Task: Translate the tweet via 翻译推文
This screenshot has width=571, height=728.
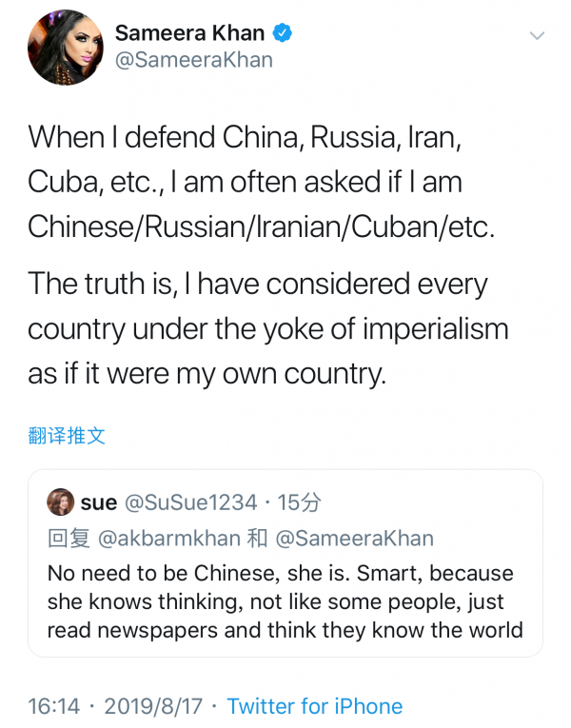Action: [x=67, y=436]
